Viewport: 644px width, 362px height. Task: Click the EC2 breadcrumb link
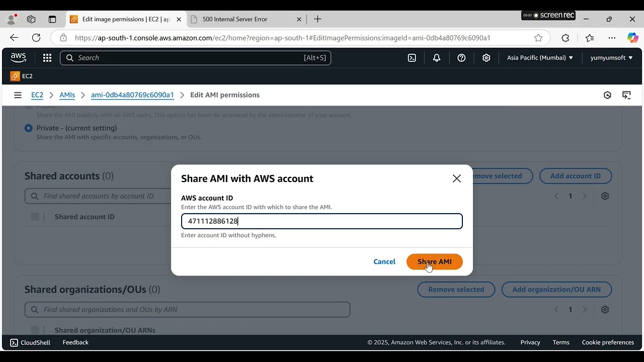[37, 95]
